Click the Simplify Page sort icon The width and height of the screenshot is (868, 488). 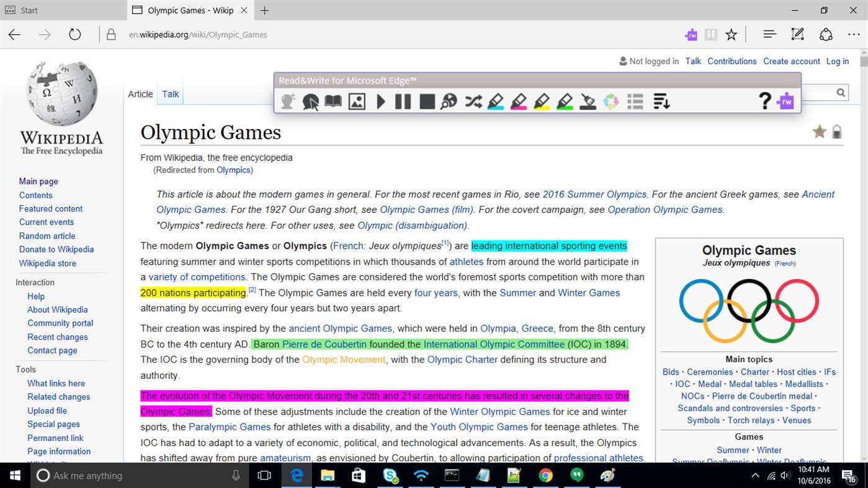click(661, 101)
